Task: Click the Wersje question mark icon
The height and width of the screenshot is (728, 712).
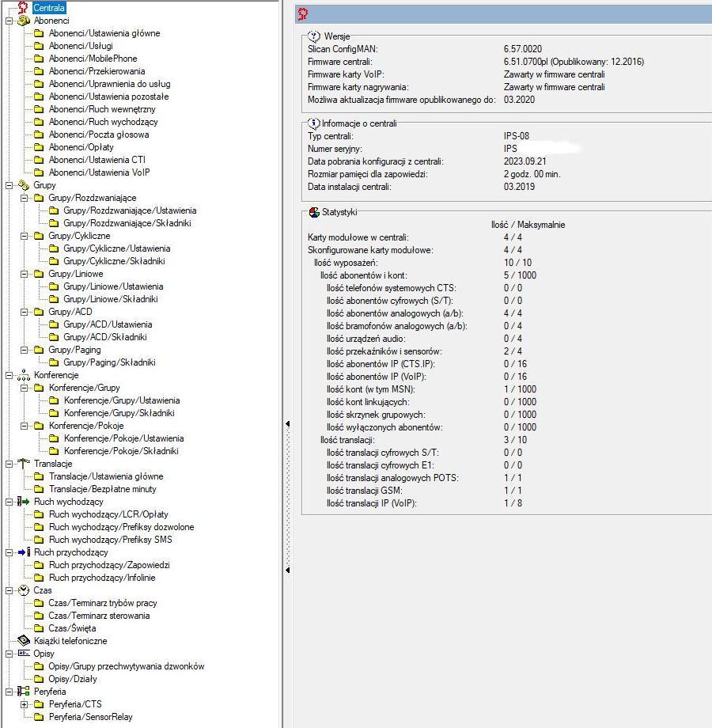Action: click(x=314, y=36)
